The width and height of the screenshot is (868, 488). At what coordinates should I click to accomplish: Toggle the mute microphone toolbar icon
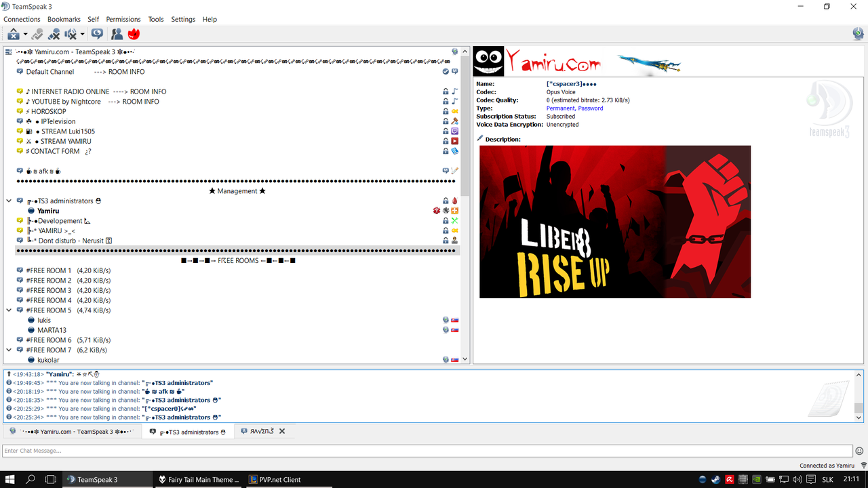coord(54,34)
